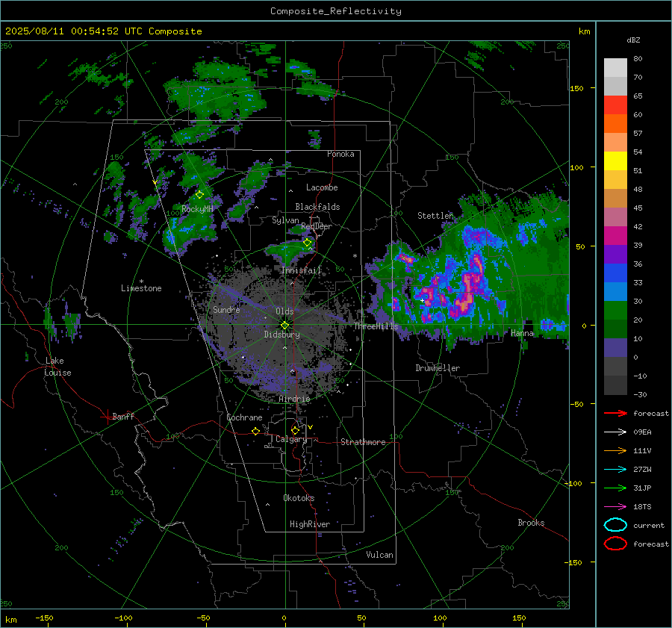Click km unit label at bottom left
The height and width of the screenshot is (628, 672).
point(10,620)
